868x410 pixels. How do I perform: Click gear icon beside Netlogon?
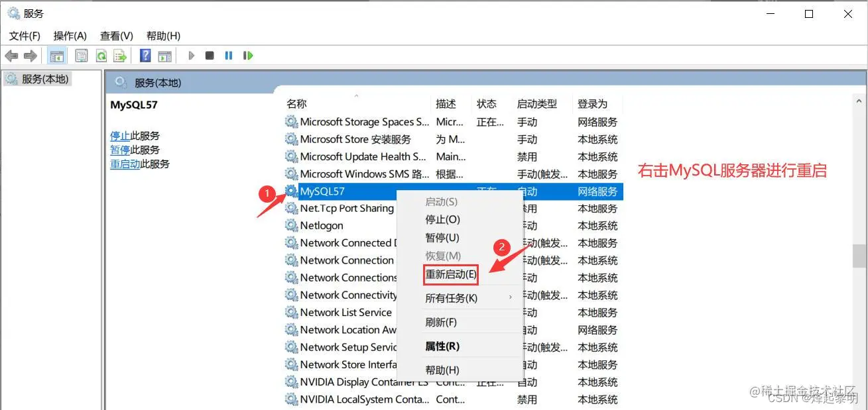tap(291, 225)
